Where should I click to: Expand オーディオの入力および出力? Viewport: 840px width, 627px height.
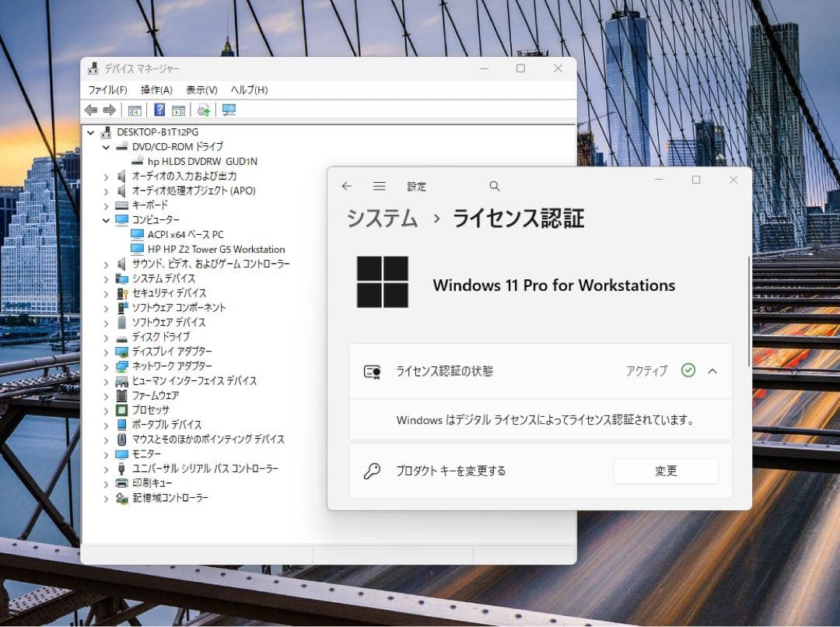pyautogui.click(x=106, y=177)
